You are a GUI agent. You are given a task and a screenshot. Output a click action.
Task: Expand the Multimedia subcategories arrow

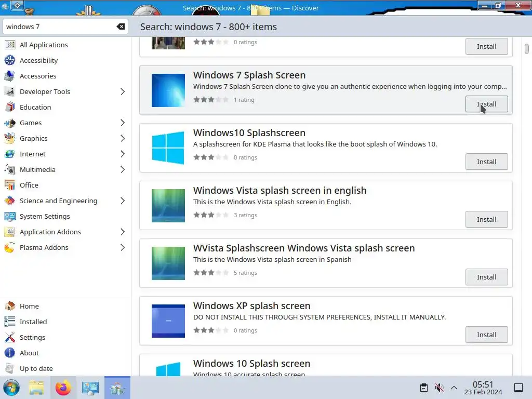tap(123, 170)
